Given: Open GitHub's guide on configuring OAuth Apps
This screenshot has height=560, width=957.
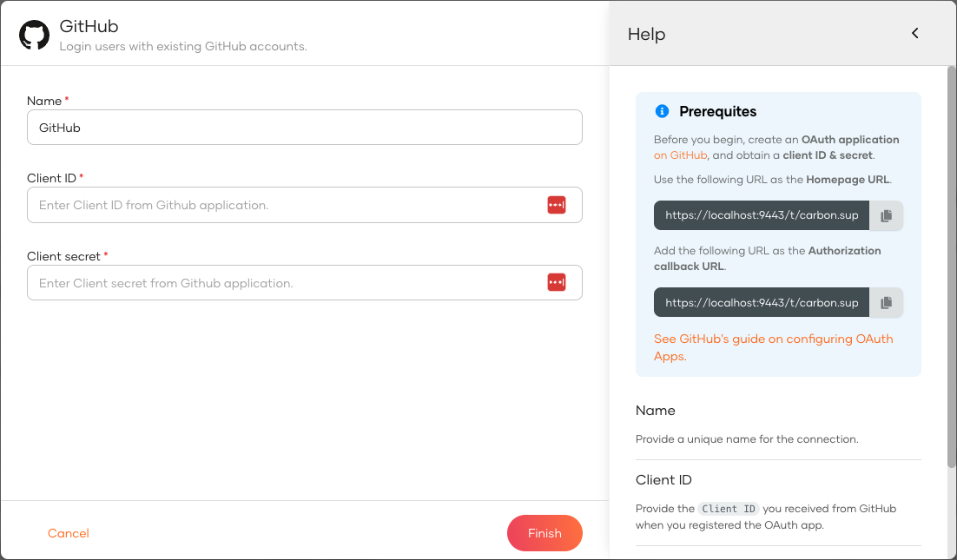Looking at the screenshot, I should [x=773, y=347].
